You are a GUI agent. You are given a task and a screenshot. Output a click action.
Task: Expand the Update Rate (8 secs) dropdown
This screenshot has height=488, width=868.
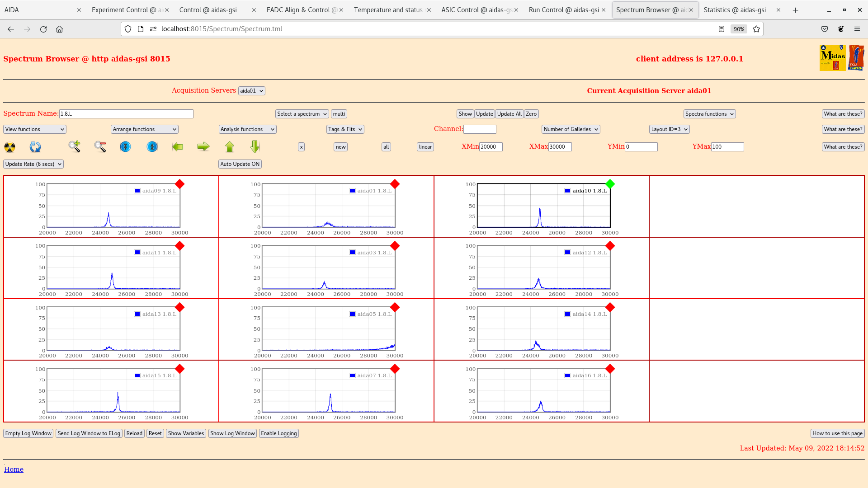(x=33, y=164)
